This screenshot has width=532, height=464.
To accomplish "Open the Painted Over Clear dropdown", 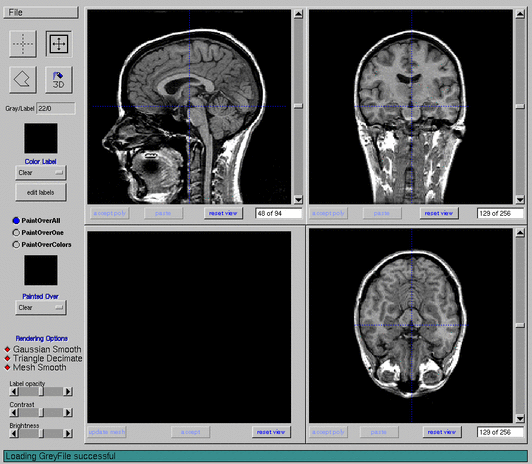I will 40,308.
